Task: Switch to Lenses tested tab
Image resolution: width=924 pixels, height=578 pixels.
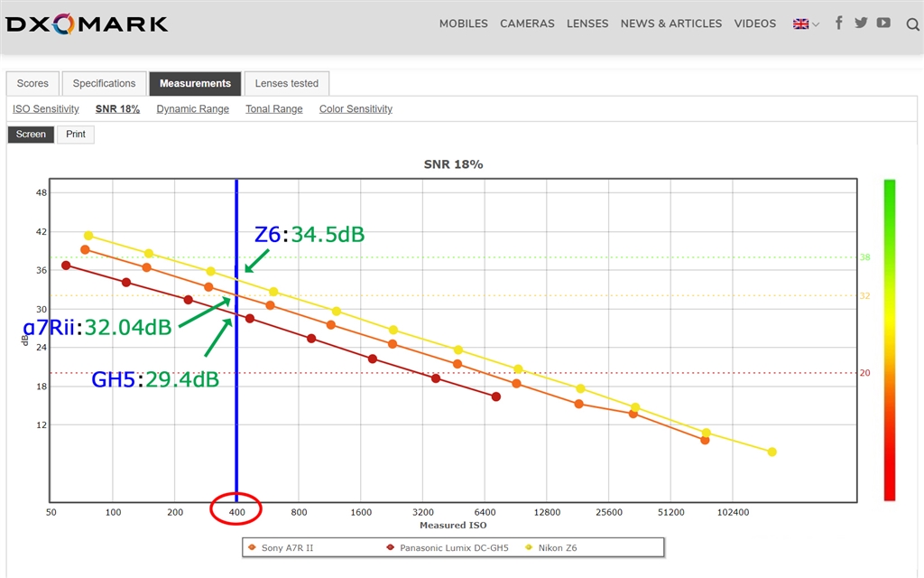Action: point(286,83)
